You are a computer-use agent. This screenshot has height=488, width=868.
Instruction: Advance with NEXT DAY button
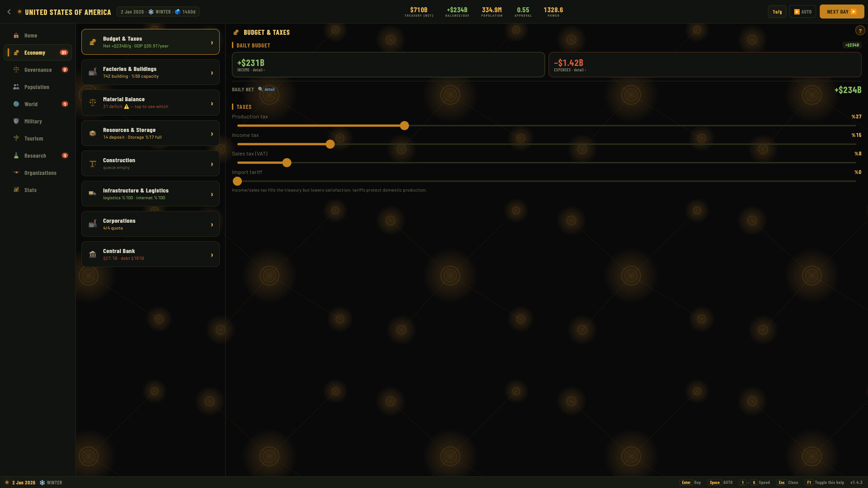coord(842,12)
